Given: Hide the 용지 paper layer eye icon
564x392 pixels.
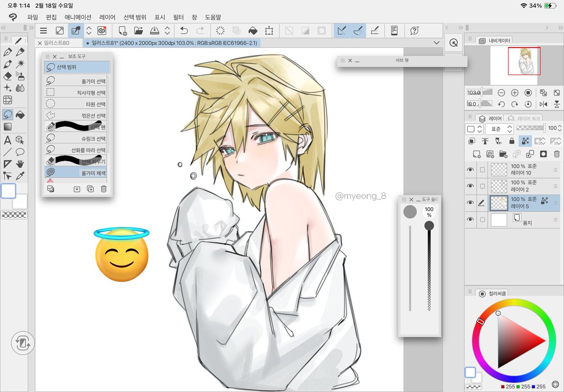Looking at the screenshot, I should (470, 220).
